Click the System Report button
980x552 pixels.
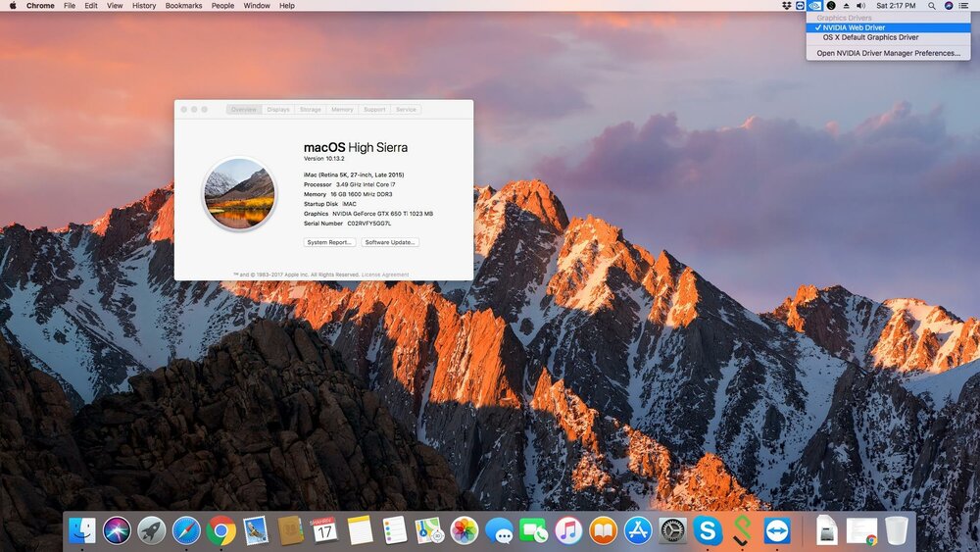329,242
